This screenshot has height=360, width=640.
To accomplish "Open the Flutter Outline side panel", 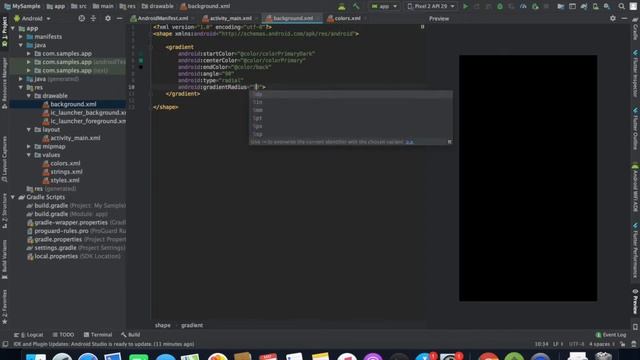I will pos(635,129).
